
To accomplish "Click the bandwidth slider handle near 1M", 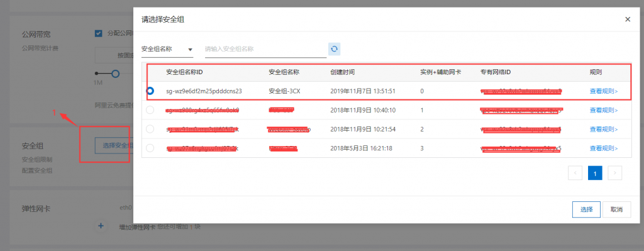I will point(116,74).
